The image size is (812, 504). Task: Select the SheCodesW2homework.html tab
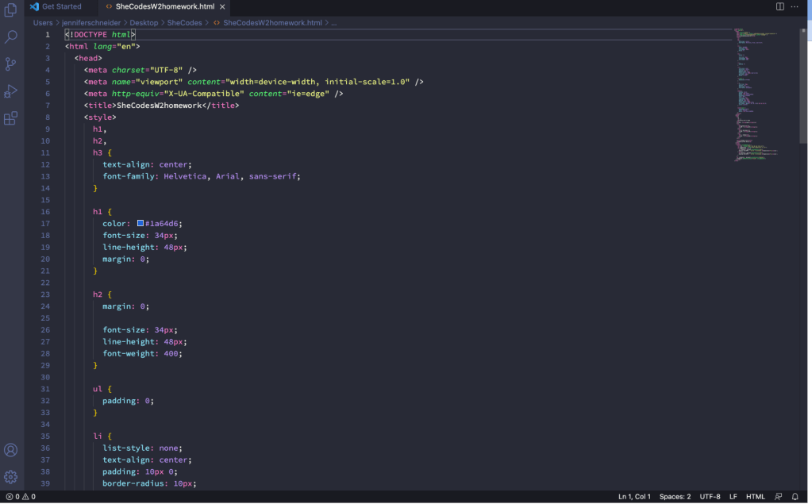(164, 6)
